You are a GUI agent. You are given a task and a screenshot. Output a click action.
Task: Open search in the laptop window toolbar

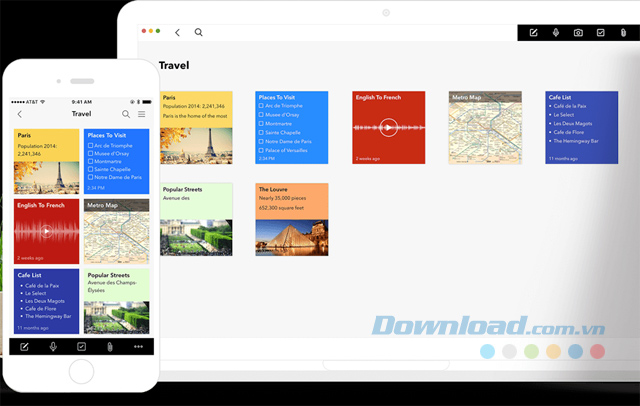pyautogui.click(x=198, y=32)
